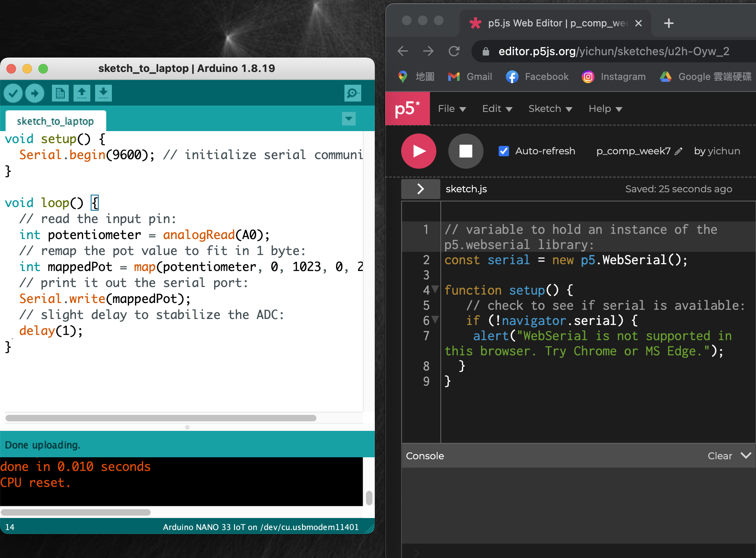Stop the running p5.js sketch
The width and height of the screenshot is (756, 558).
(x=466, y=151)
